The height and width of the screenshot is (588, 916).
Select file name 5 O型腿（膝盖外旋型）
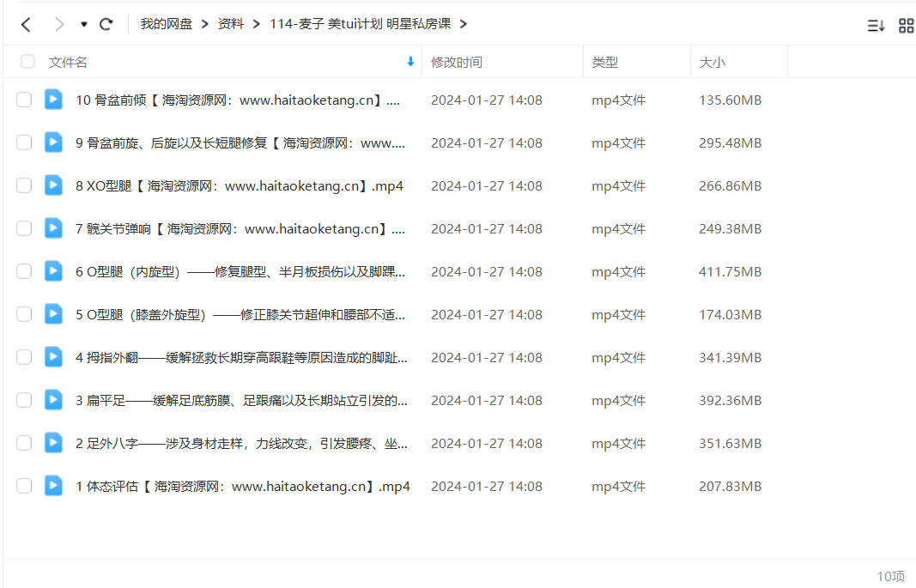(240, 315)
